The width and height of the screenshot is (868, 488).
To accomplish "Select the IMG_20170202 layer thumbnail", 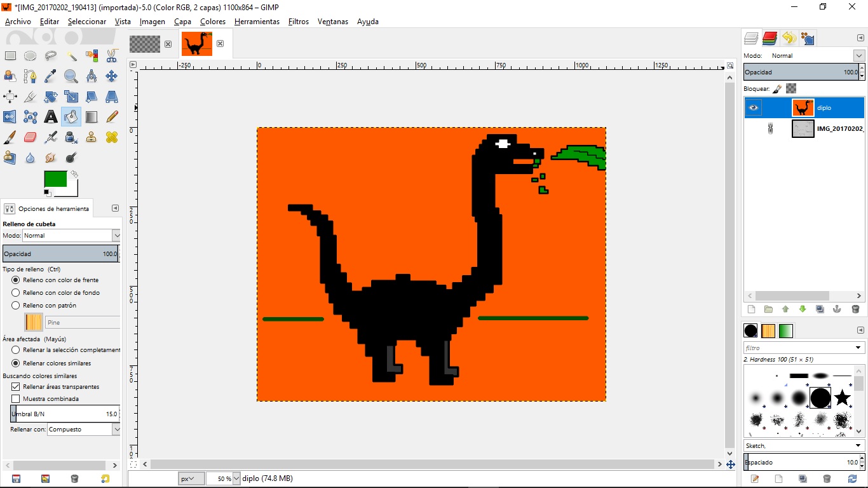I will [x=803, y=129].
